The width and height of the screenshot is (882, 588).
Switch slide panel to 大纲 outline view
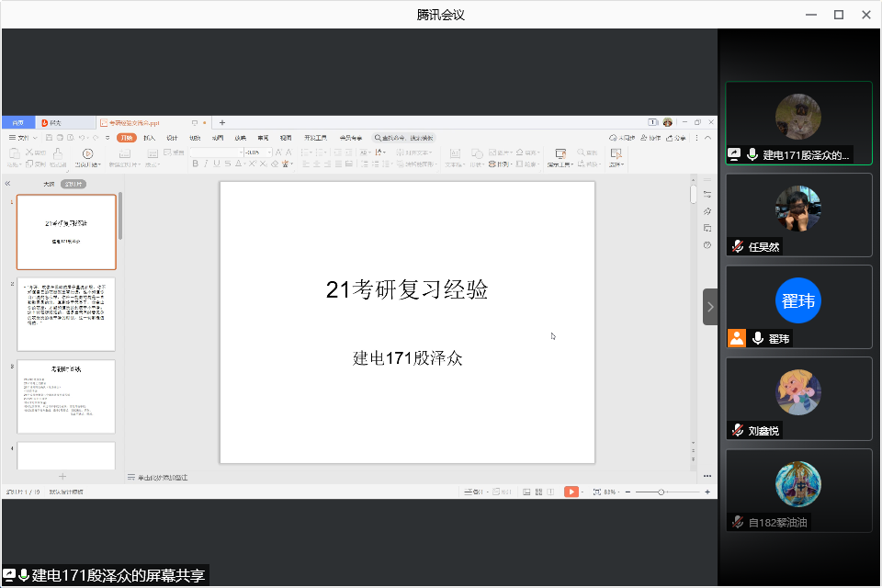pos(49,184)
